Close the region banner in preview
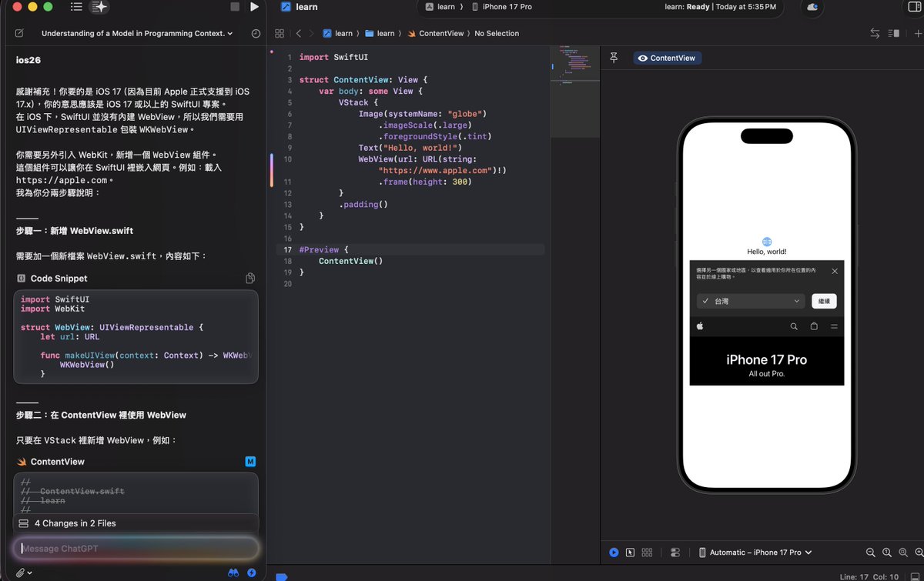The width and height of the screenshot is (924, 581). click(835, 271)
